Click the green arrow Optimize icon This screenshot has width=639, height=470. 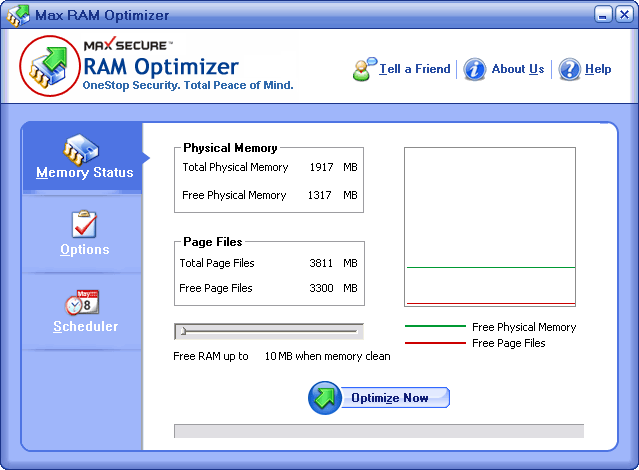pyautogui.click(x=325, y=398)
